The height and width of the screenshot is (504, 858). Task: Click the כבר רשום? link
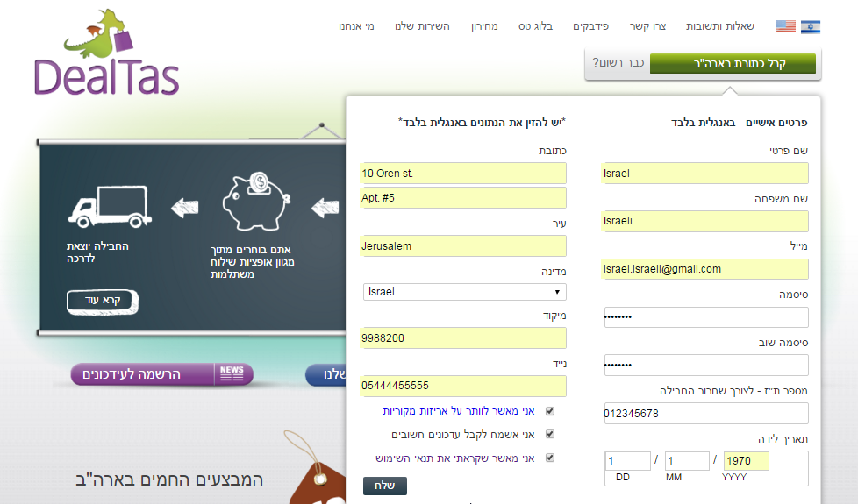pos(618,63)
